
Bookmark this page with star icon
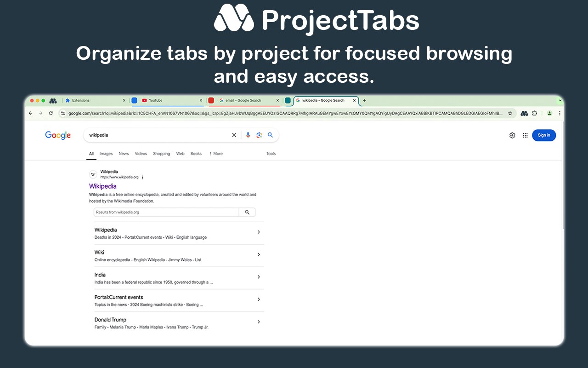(x=510, y=113)
